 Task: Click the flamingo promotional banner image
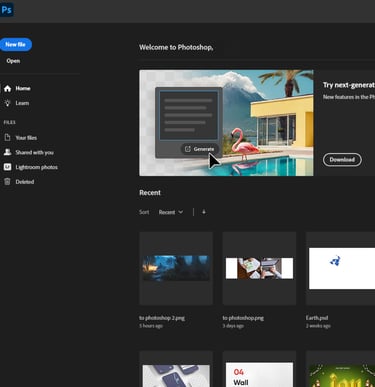point(226,123)
